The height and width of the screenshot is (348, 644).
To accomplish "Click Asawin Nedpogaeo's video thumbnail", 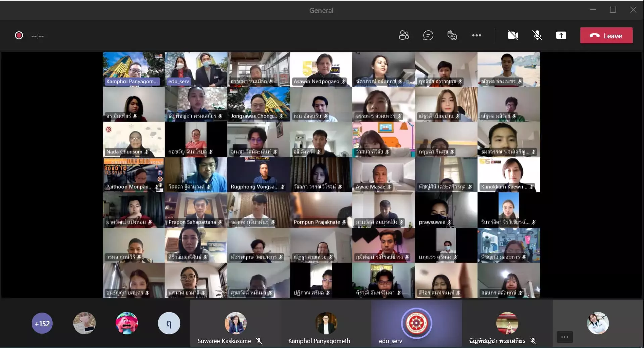I will (321, 69).
